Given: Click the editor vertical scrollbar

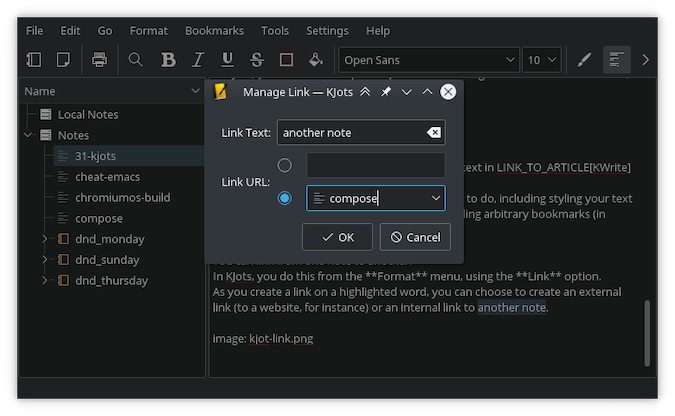Looking at the screenshot, I should [647, 333].
